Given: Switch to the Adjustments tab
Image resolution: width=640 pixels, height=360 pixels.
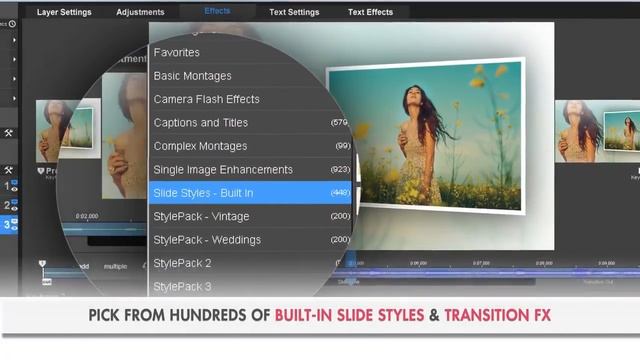Looking at the screenshot, I should pyautogui.click(x=140, y=12).
